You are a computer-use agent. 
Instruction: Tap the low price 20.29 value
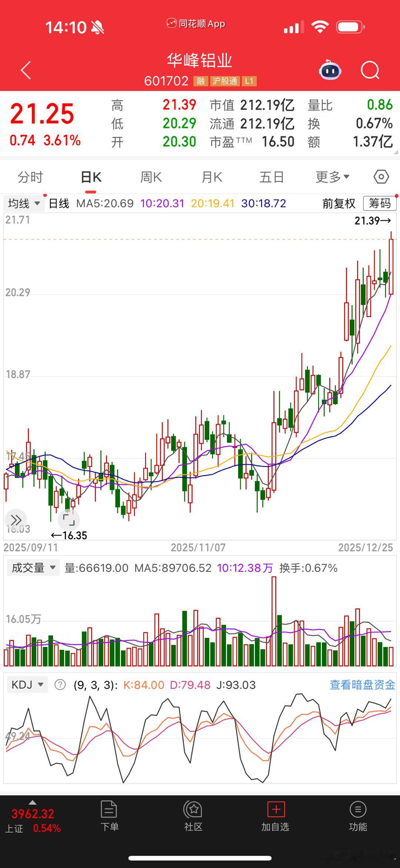(x=179, y=123)
